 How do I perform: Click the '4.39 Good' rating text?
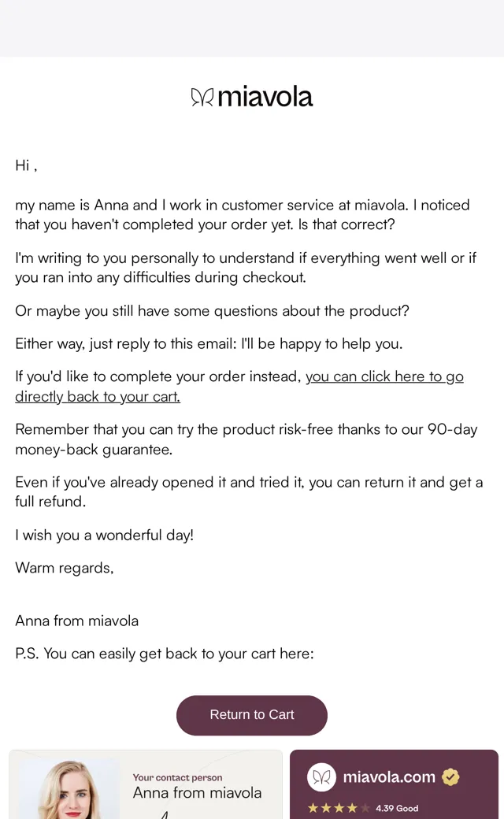click(x=397, y=808)
